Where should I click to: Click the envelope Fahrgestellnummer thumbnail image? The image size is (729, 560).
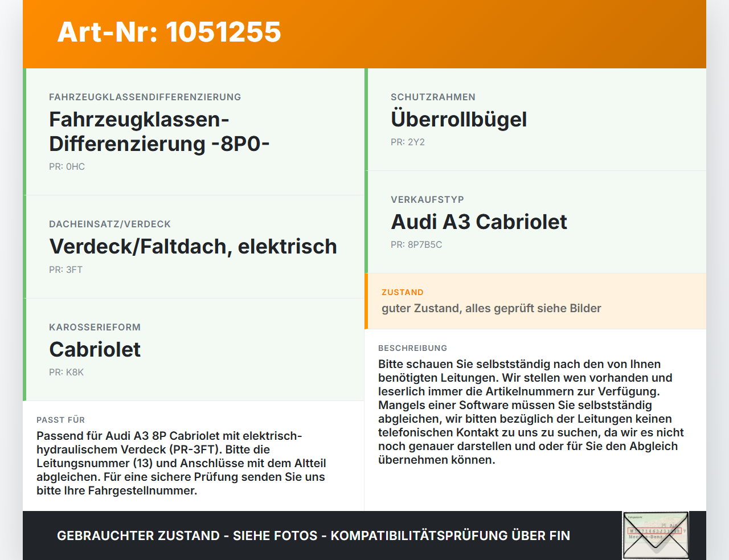point(656,536)
